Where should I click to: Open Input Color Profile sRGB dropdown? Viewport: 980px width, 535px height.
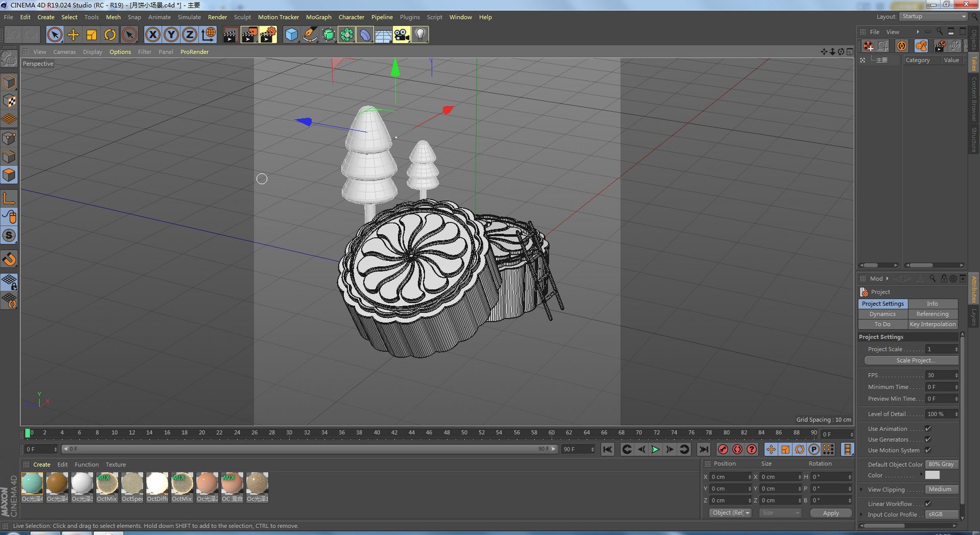click(x=942, y=515)
